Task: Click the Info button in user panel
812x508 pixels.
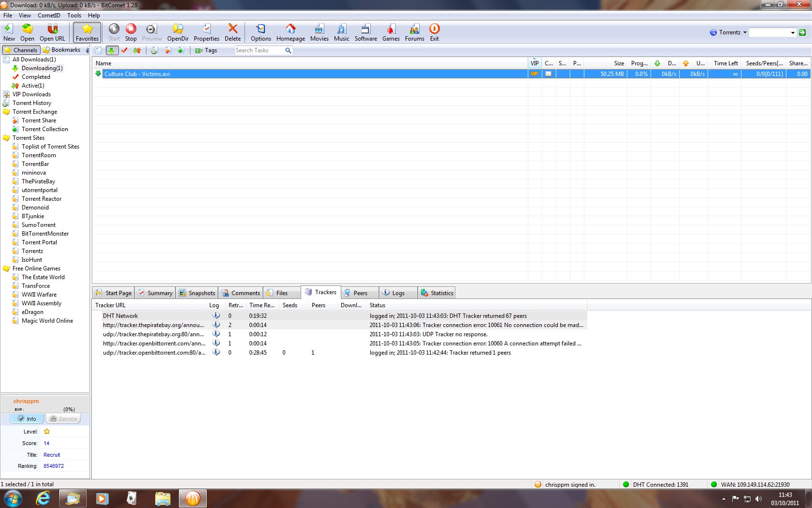Action: (x=27, y=419)
